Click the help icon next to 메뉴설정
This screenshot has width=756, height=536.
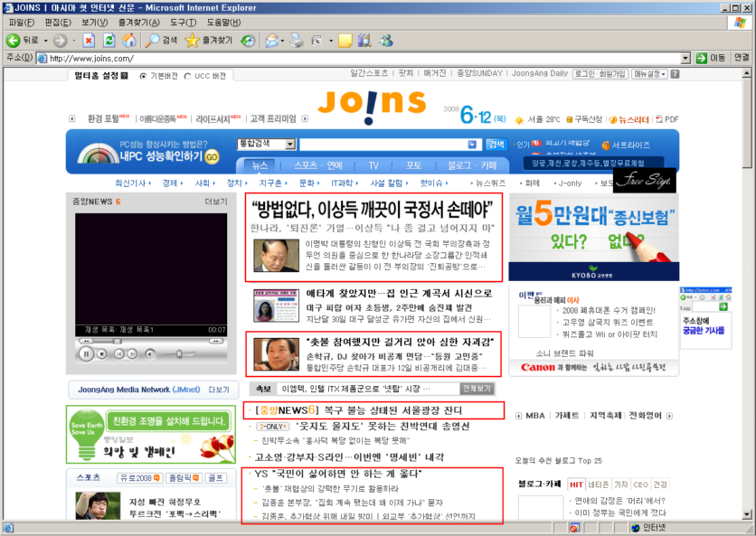point(675,74)
